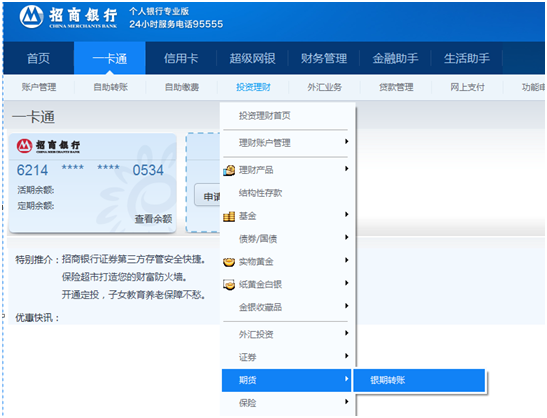This screenshot has height=418, width=547.
Task: Open the 自助缴费 submenu
Action: coord(182,87)
